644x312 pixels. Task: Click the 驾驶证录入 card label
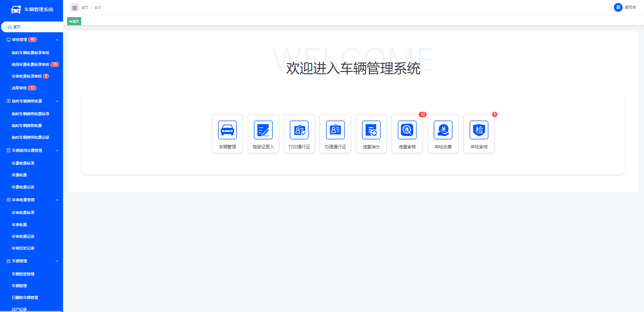pyautogui.click(x=263, y=147)
